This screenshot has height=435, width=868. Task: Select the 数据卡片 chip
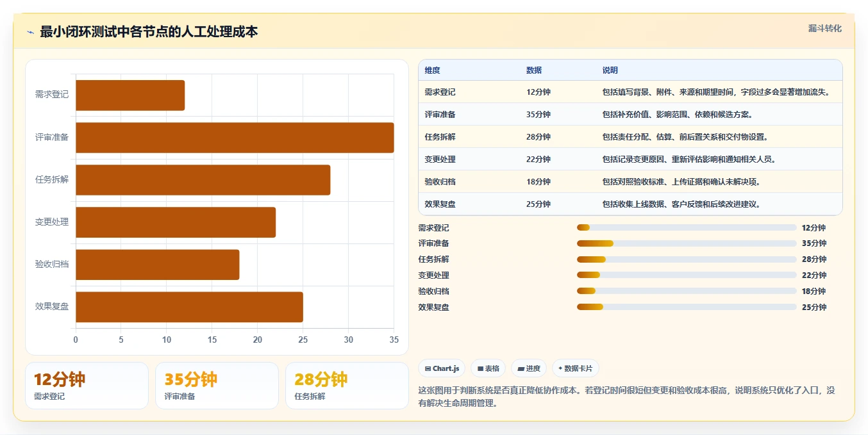pos(575,368)
